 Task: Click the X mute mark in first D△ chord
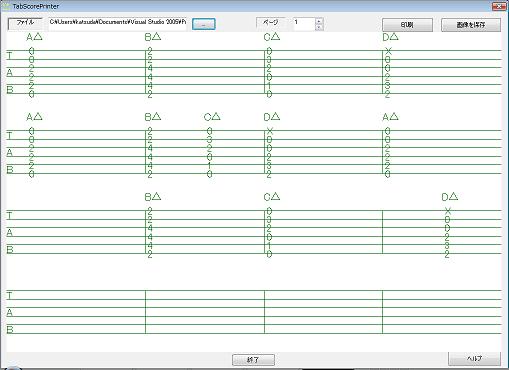coord(388,51)
